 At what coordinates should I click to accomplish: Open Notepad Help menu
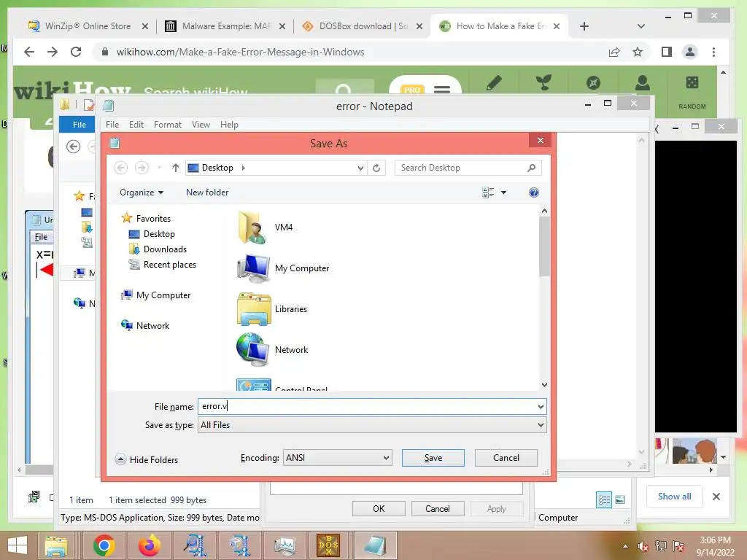(x=229, y=125)
